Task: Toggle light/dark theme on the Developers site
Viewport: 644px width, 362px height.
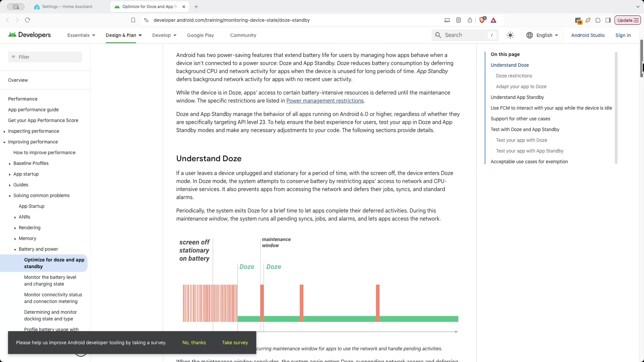Action: click(x=510, y=35)
